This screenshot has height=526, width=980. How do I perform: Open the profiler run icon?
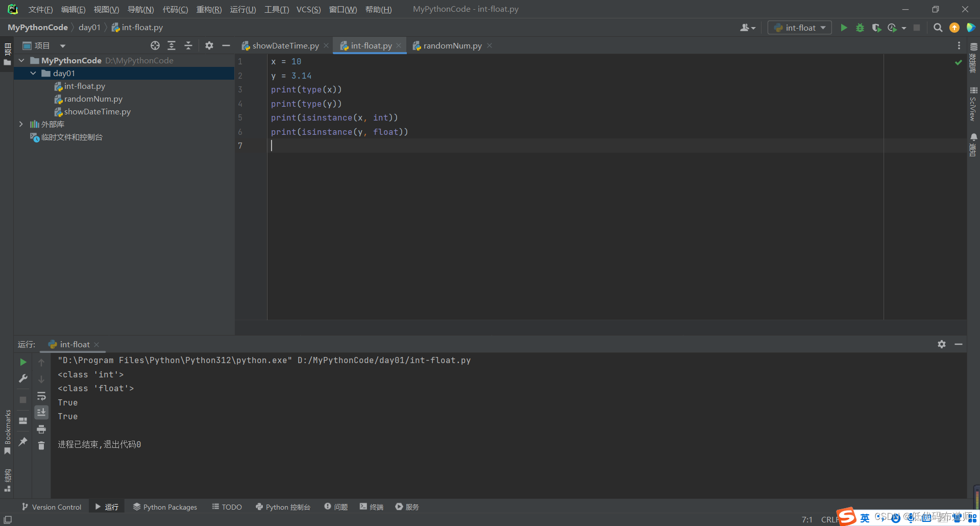click(x=892, y=28)
